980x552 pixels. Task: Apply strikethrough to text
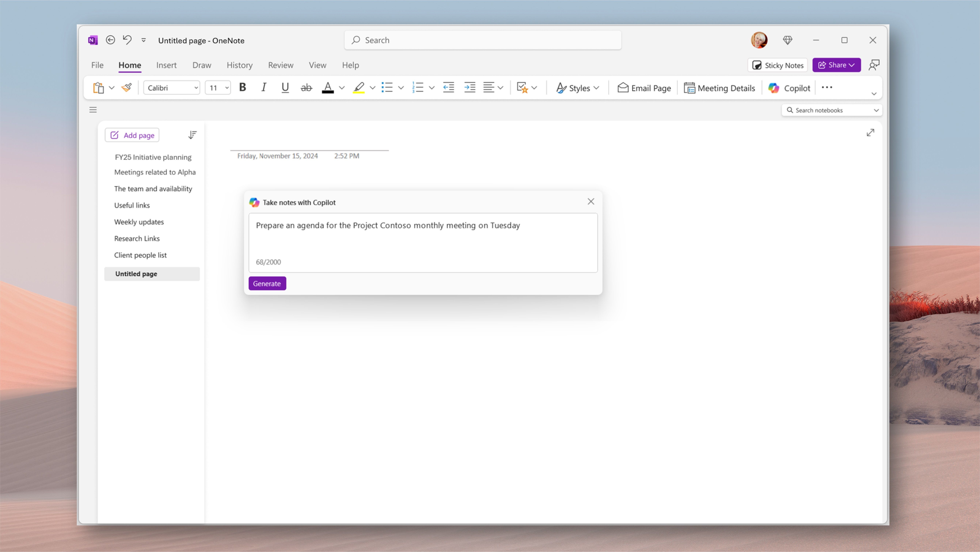306,88
